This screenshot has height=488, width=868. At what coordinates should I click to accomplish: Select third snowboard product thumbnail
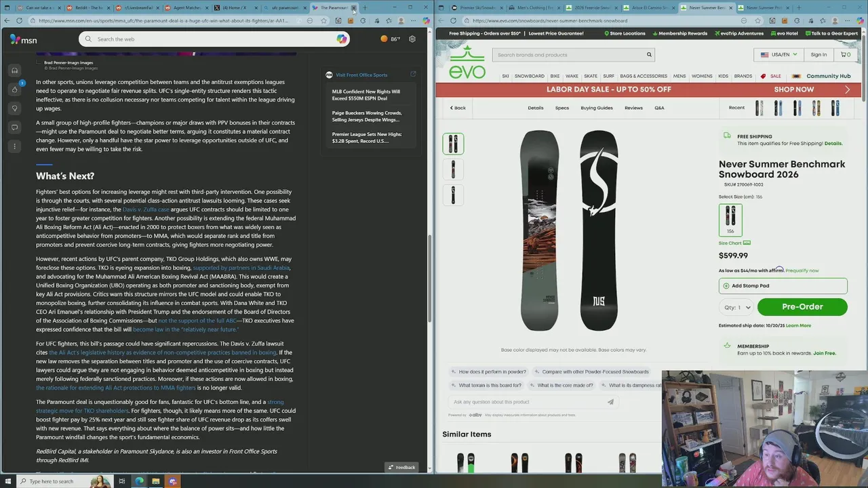[453, 195]
